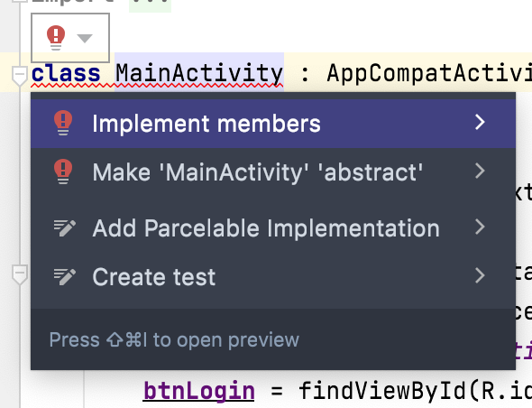The height and width of the screenshot is (408, 532).
Task: Click the btnLogin variable in code
Action: (x=198, y=391)
